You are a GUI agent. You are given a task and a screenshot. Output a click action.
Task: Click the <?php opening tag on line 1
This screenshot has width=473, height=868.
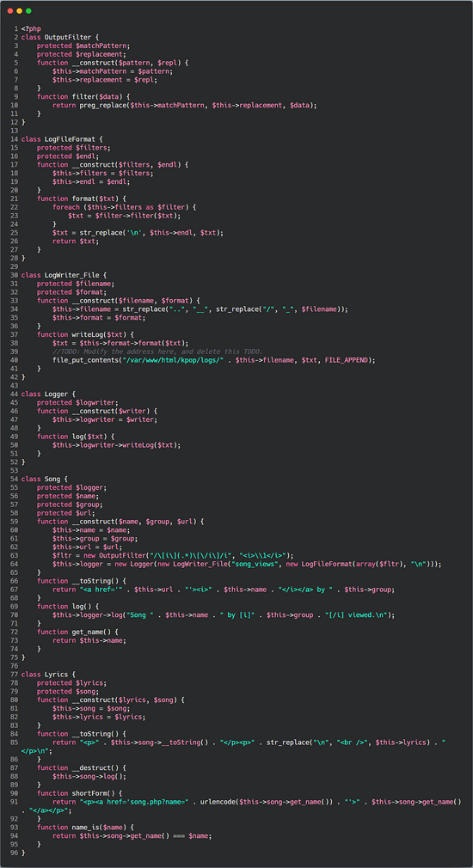31,28
